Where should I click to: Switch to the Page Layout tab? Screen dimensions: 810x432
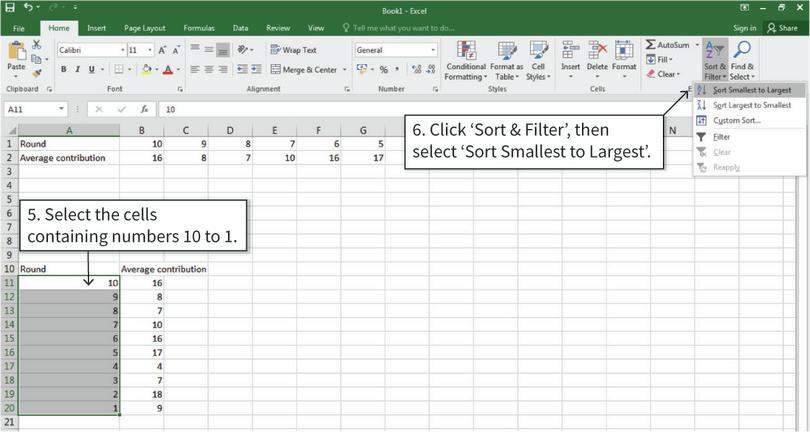(145, 28)
